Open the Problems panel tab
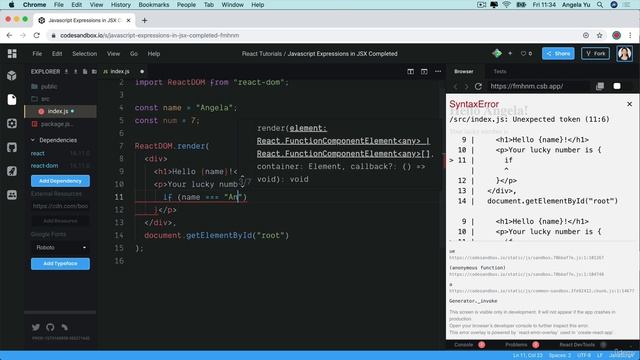This screenshot has height=360, width=640. pos(522,345)
